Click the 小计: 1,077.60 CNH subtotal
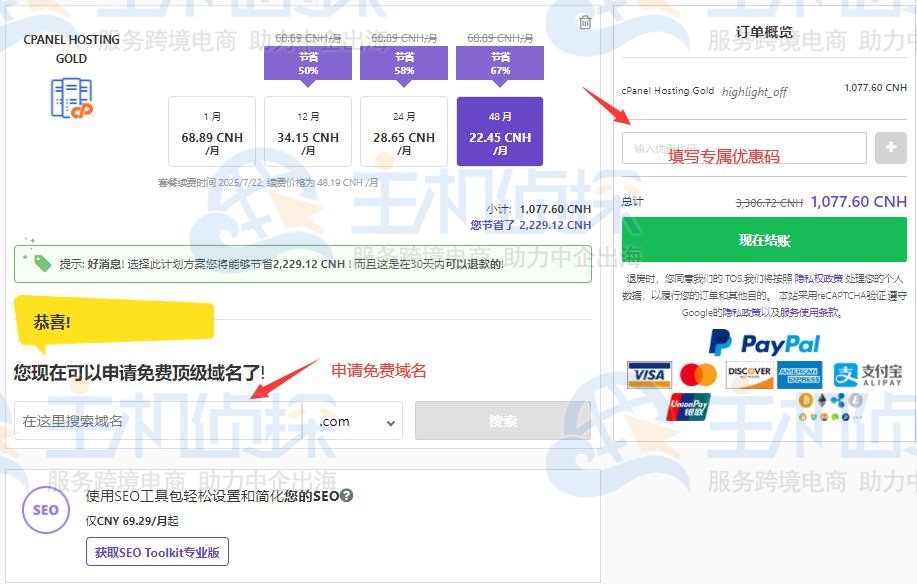The width and height of the screenshot is (917, 584). (x=538, y=209)
